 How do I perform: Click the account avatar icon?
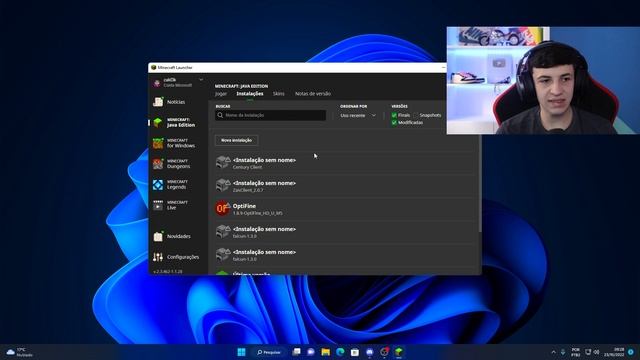pyautogui.click(x=157, y=83)
